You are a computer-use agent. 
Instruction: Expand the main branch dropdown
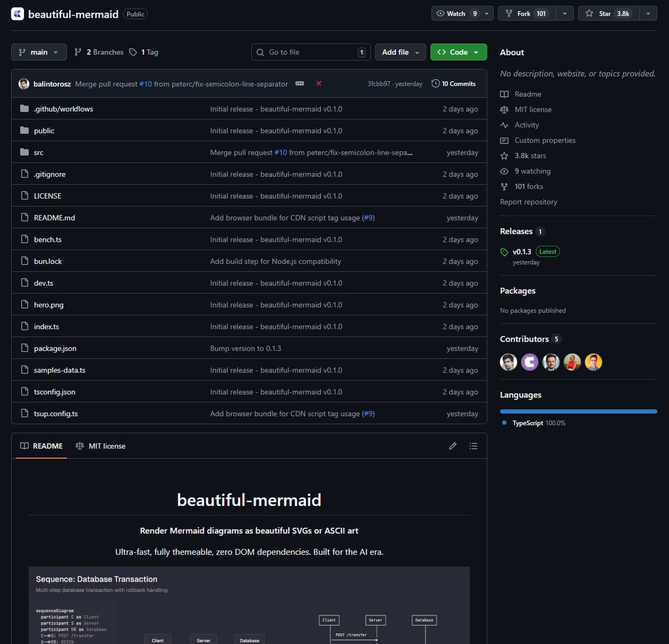pos(38,52)
